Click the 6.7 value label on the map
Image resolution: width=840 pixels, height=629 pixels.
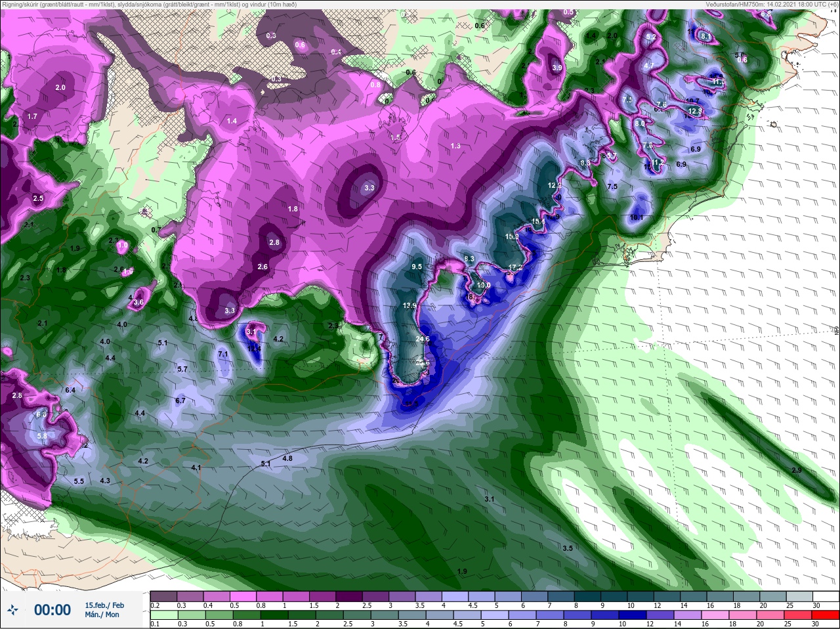coord(180,401)
